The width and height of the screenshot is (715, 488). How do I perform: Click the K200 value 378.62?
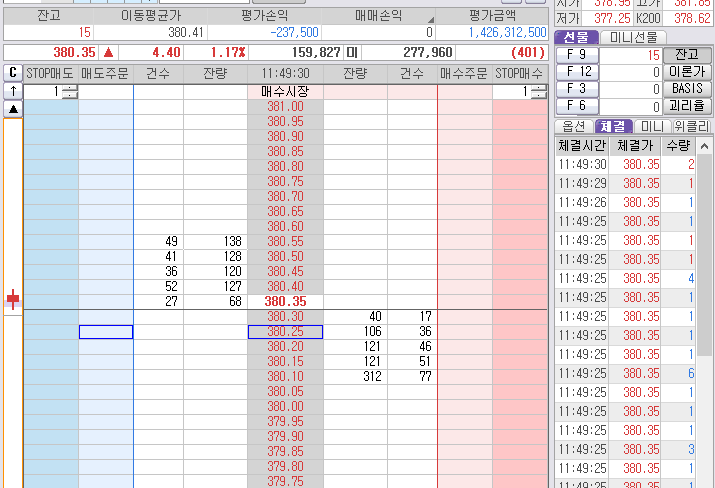coord(692,18)
